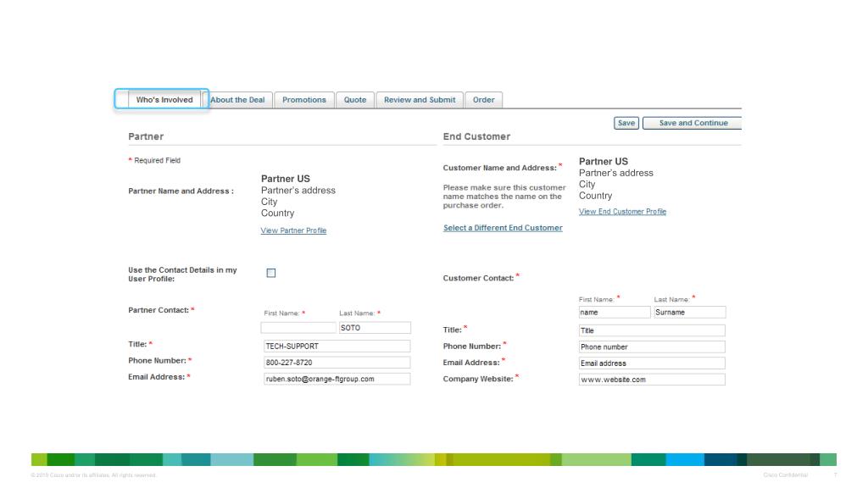Click 'Partner Name and Address :' label
The height and width of the screenshot is (488, 868).
pos(181,191)
